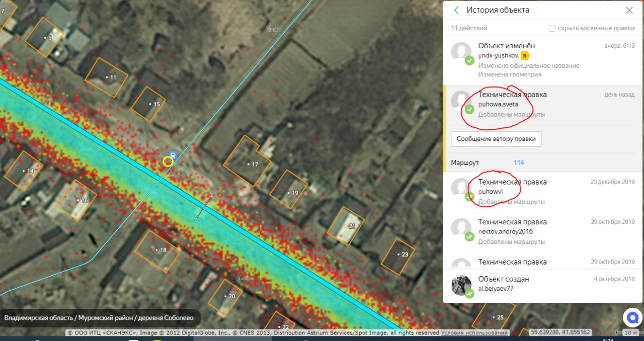
Task: Open route 114 link
Action: click(519, 162)
